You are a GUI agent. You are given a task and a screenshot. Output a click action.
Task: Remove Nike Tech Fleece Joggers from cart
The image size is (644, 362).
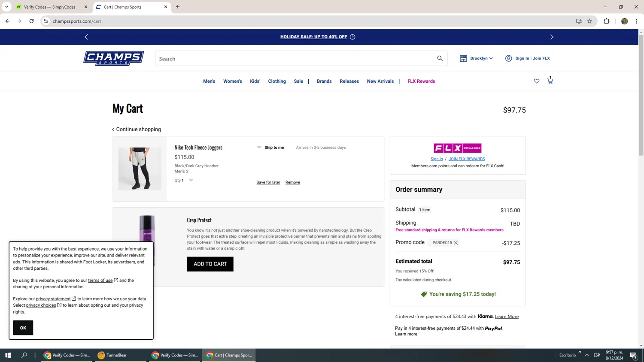[x=293, y=182]
